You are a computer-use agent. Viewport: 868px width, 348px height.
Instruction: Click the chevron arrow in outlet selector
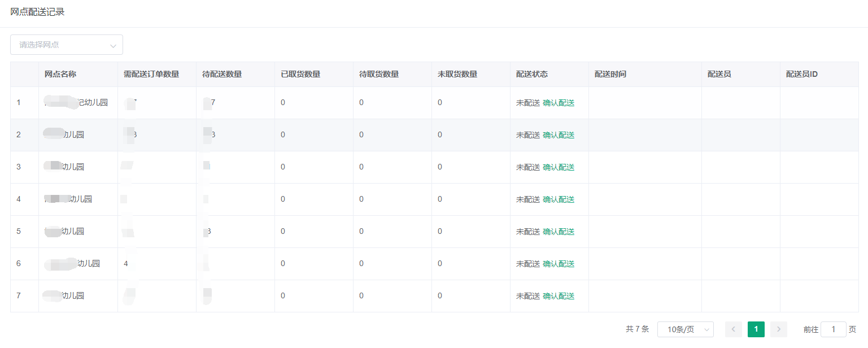[113, 45]
